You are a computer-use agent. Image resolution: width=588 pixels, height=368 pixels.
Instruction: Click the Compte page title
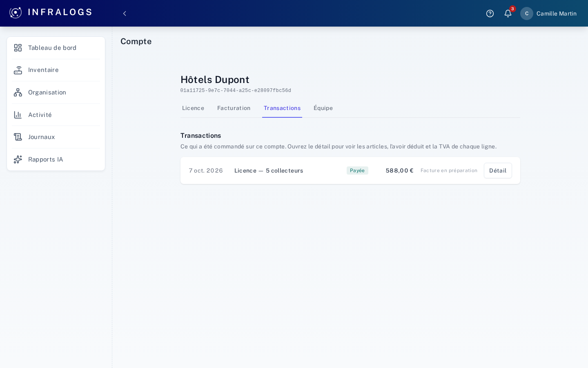tap(136, 41)
